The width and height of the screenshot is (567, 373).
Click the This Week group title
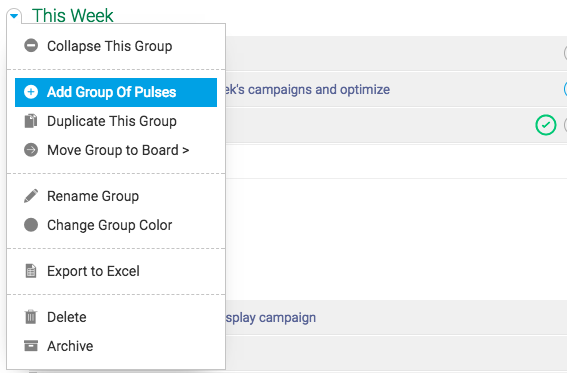point(73,16)
